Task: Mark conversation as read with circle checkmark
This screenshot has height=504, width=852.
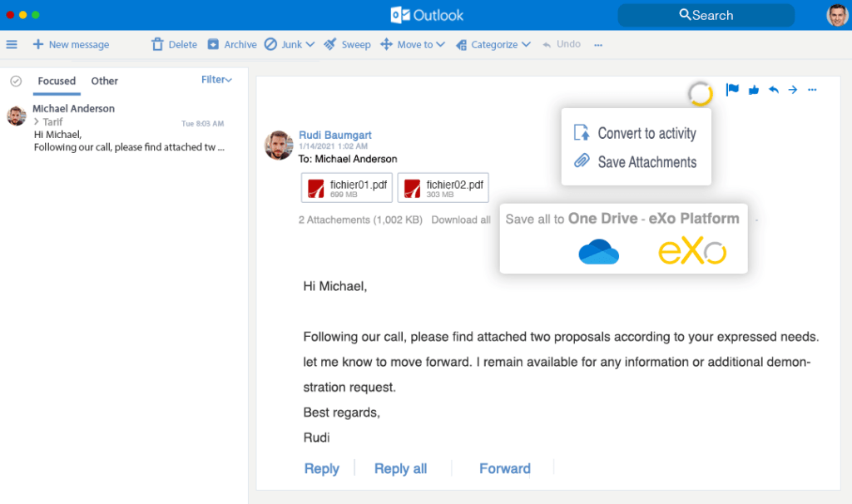Action: click(17, 81)
